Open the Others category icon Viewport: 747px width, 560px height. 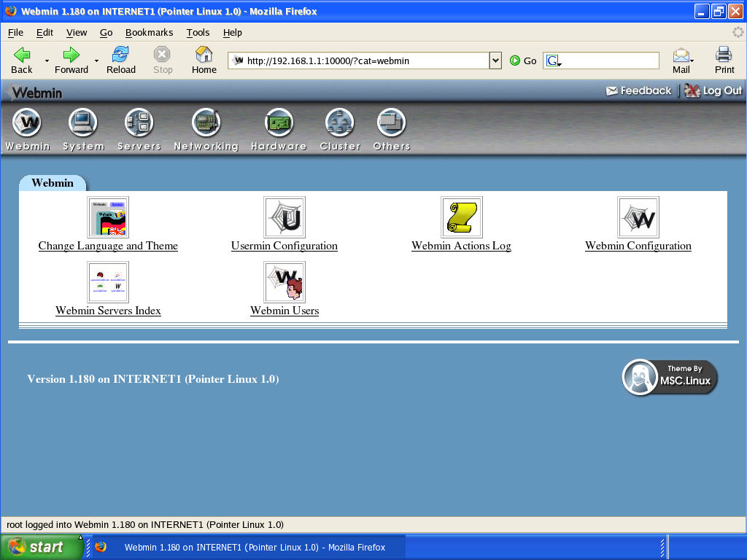tap(392, 122)
